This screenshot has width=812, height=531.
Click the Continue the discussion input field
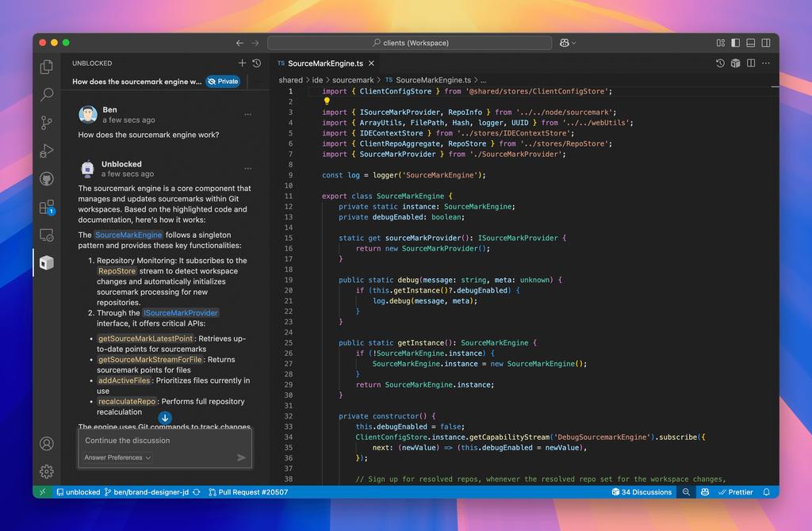165,441
